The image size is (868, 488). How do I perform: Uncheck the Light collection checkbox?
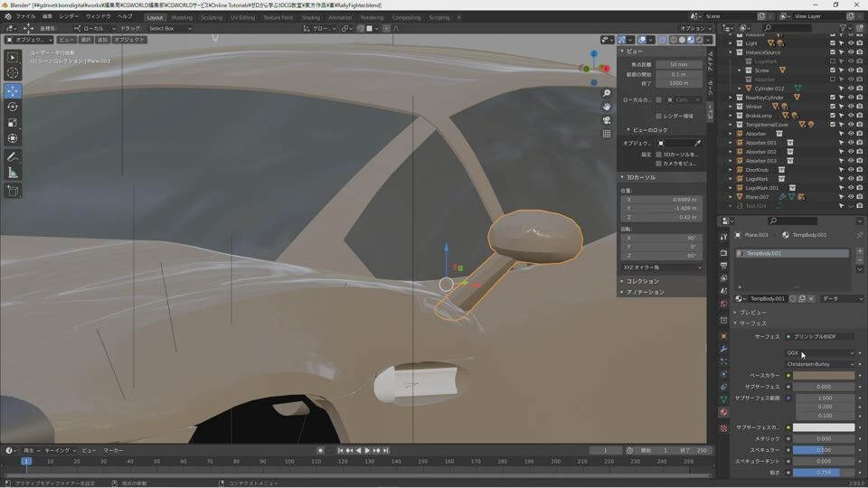[833, 43]
